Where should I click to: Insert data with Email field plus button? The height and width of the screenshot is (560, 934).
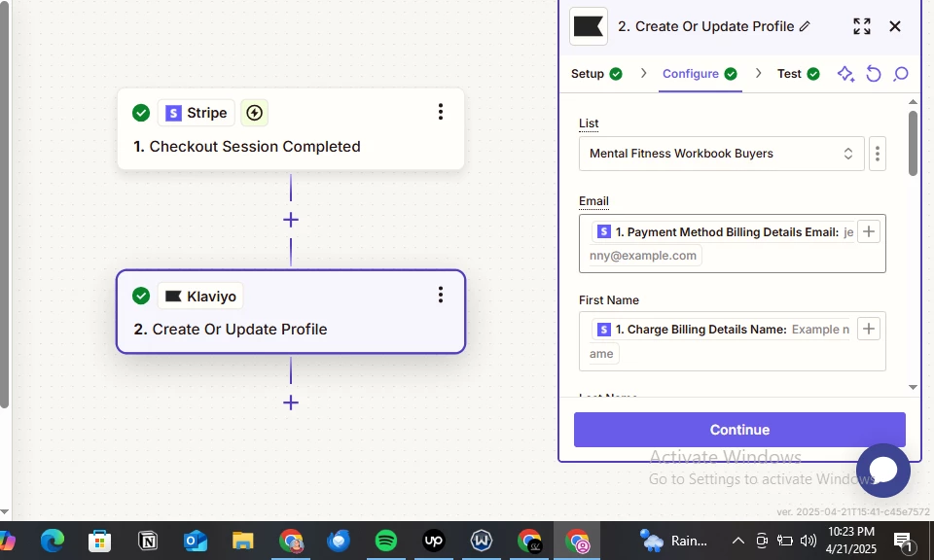tap(869, 231)
